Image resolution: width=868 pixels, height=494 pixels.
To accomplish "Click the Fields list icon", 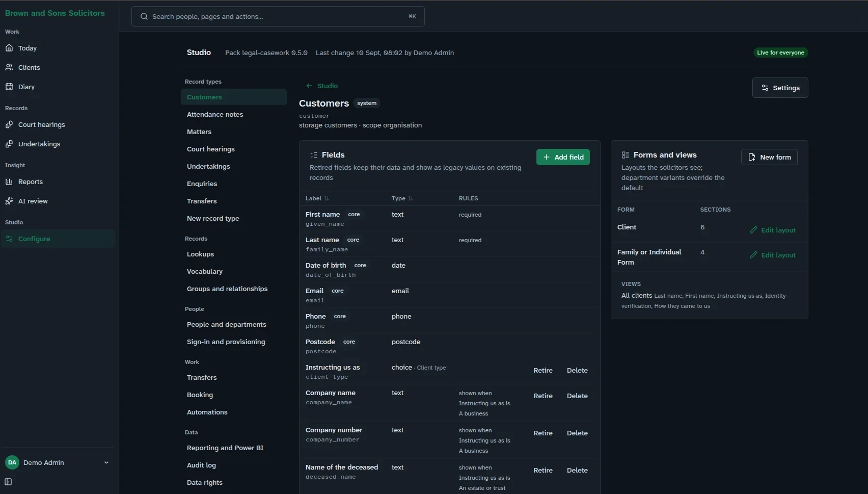I will (x=314, y=155).
